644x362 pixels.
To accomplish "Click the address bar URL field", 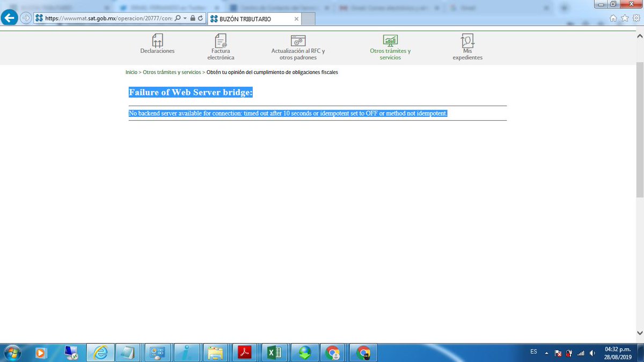I will 108,18.
